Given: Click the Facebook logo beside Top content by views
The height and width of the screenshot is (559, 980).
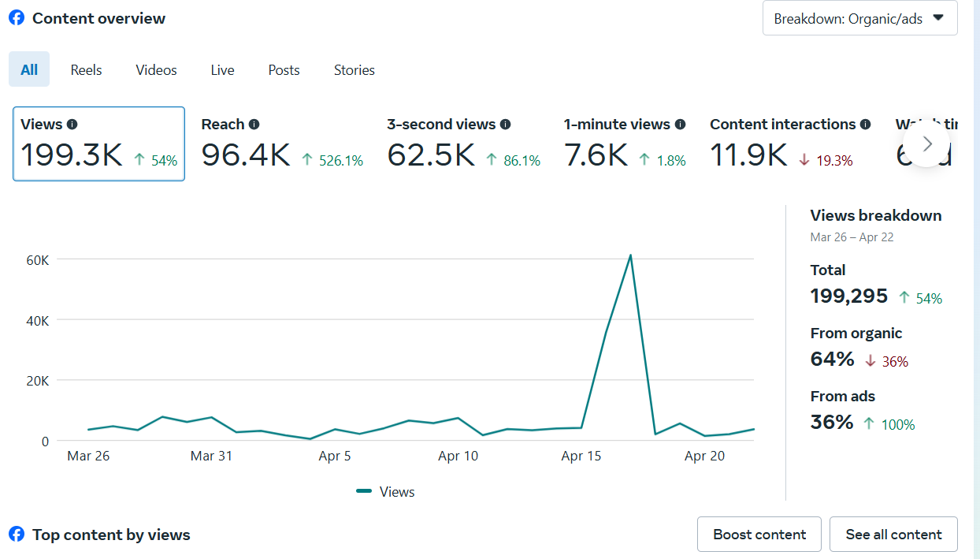Looking at the screenshot, I should click(16, 534).
